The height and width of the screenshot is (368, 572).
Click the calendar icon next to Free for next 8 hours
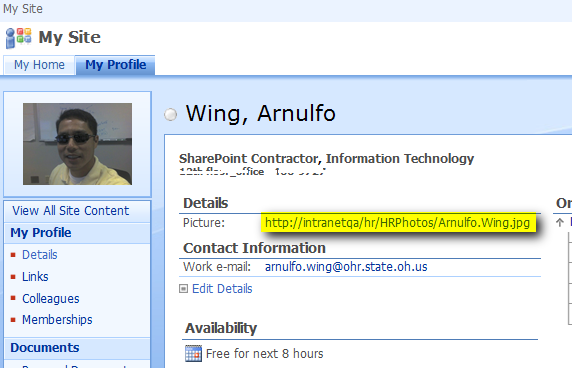[193, 353]
